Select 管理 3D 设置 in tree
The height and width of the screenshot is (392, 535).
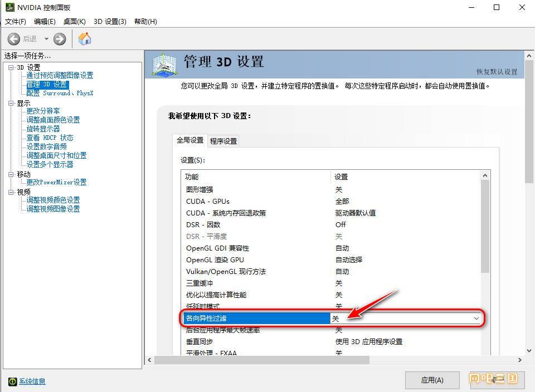47,84
